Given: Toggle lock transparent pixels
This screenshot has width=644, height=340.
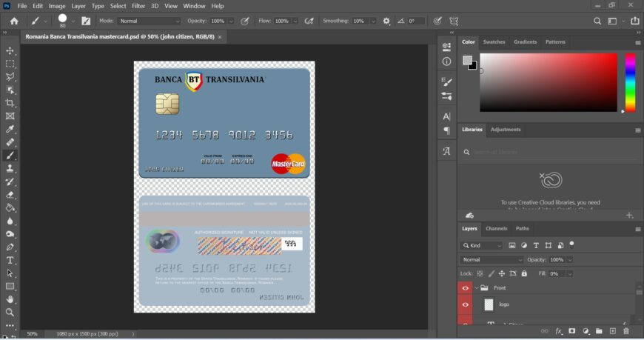Looking at the screenshot, I should point(480,273).
